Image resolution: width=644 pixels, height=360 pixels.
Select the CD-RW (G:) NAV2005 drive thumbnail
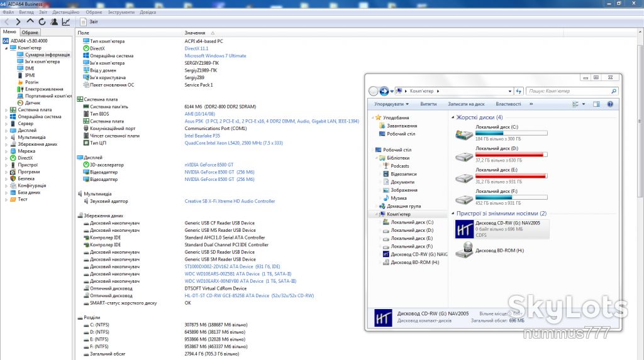click(464, 229)
